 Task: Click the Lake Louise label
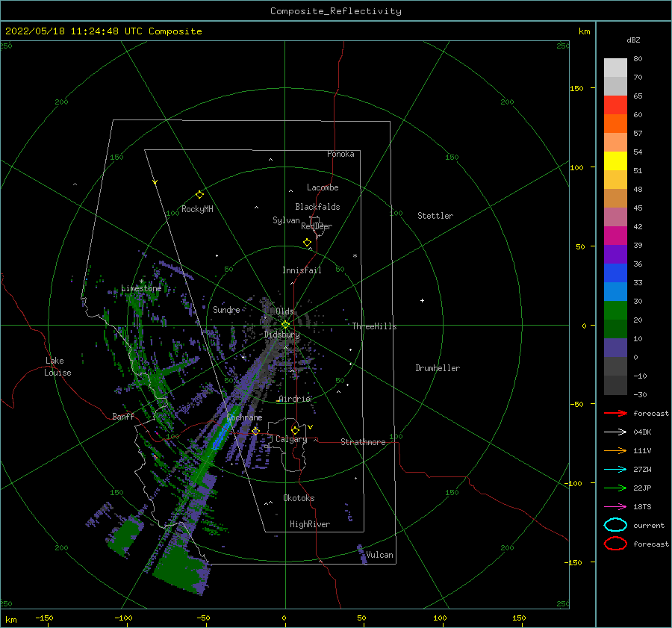click(x=57, y=367)
